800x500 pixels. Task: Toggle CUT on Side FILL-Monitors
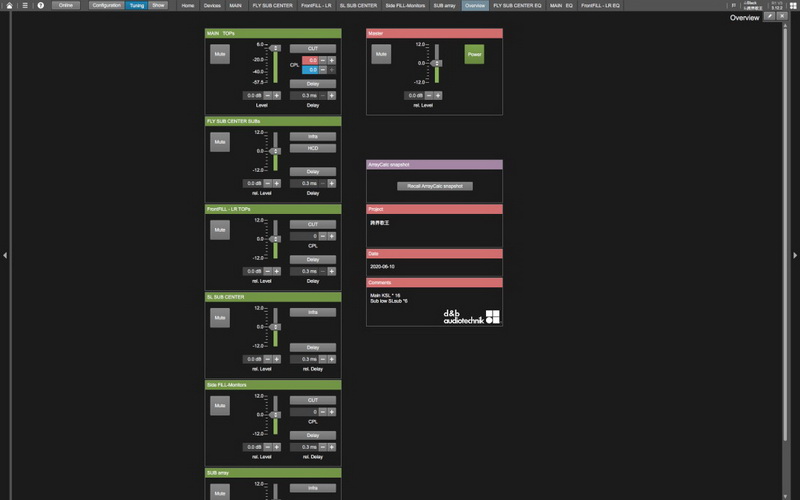point(313,400)
